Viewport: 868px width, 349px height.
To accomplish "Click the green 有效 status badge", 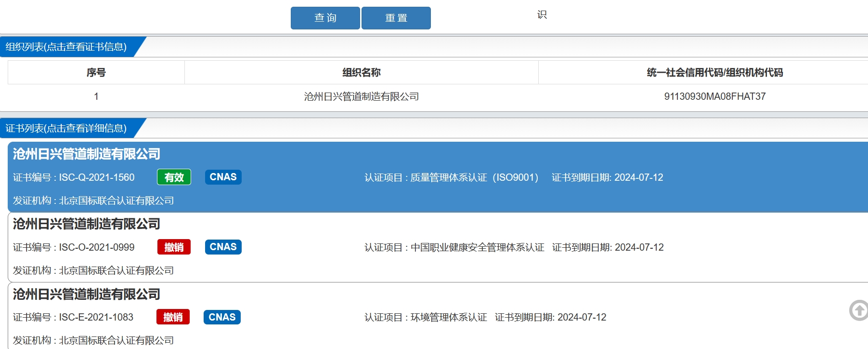I will [x=174, y=177].
